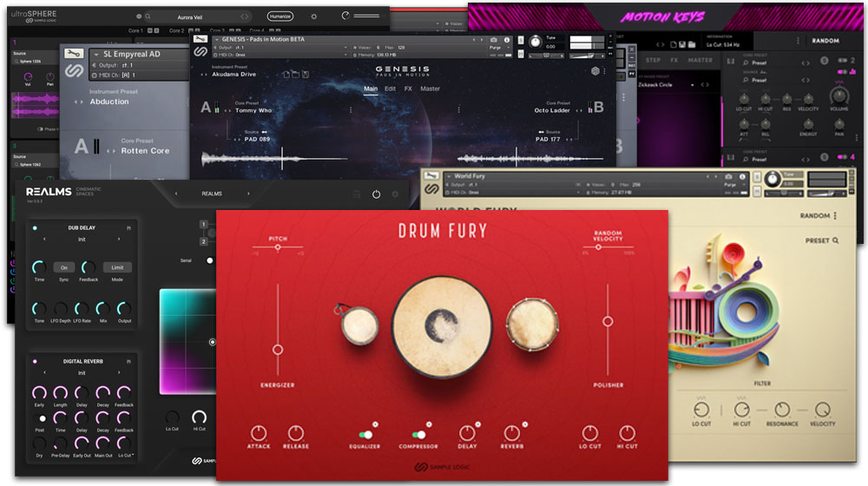The image size is (868, 486).
Task: Click the new preset page icon beside Akudama Drive
Action: (286, 74)
